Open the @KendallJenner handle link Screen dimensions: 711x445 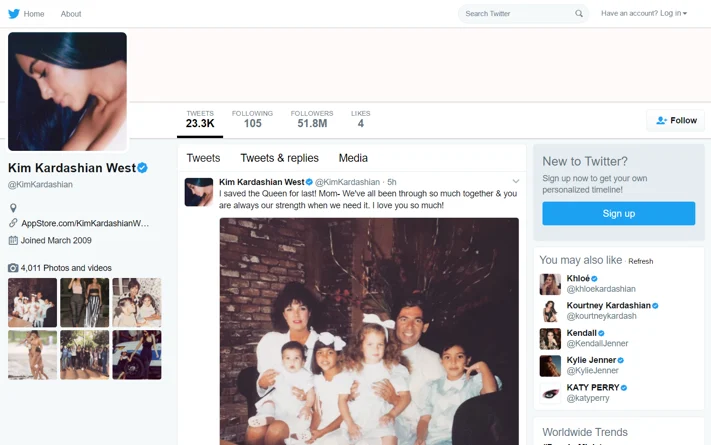point(597,343)
